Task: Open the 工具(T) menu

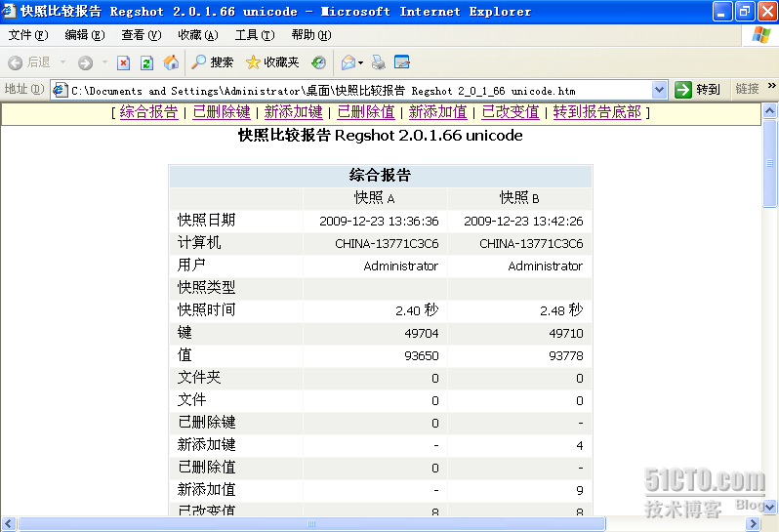Action: [x=255, y=35]
